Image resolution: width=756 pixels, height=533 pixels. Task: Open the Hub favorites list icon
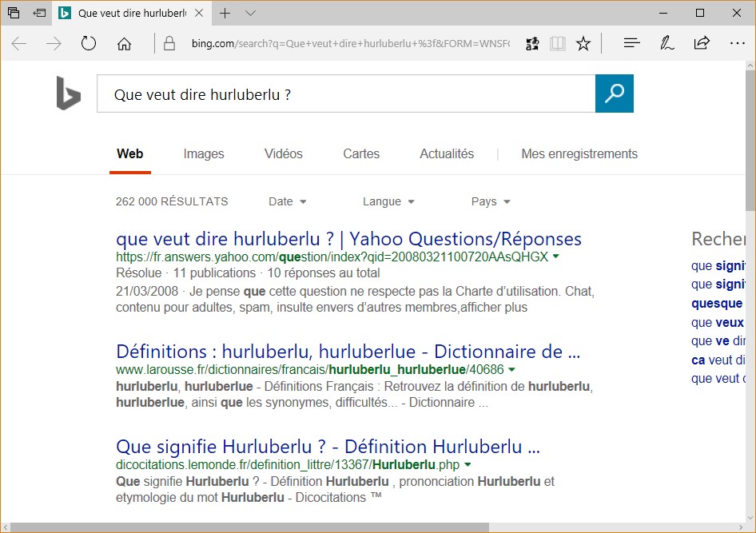coord(631,44)
